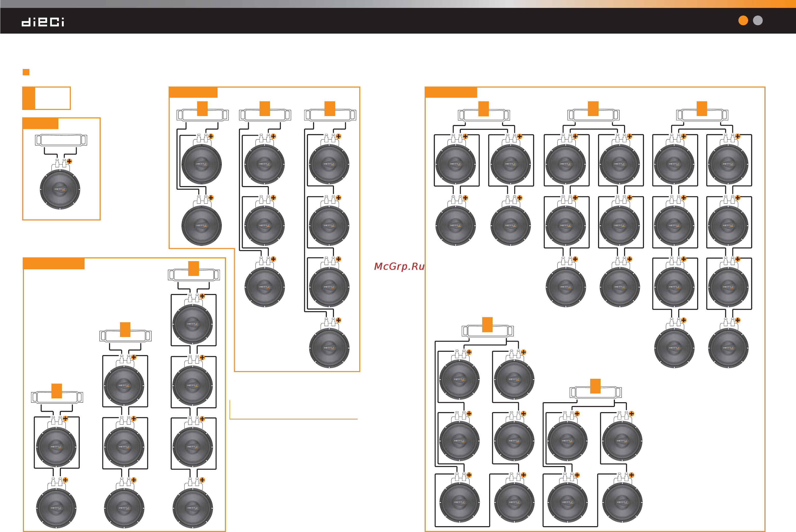The width and height of the screenshot is (796, 532).
Task: Select the grey dot in the header bar
Action: tap(758, 20)
